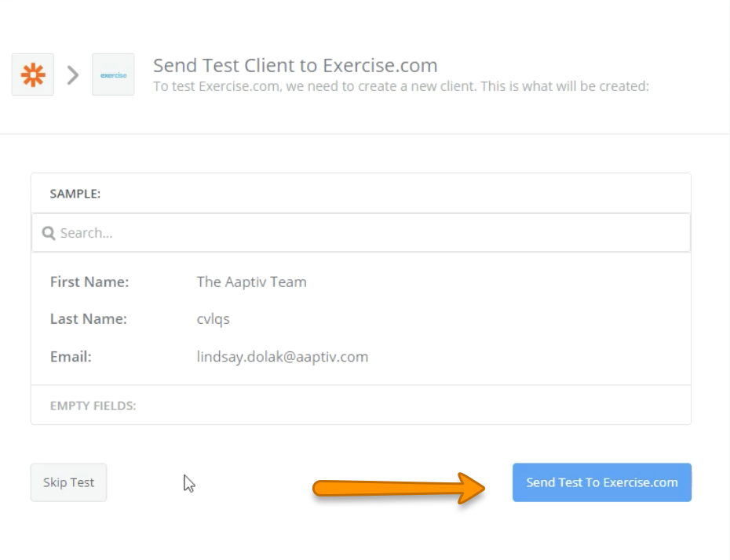Expand the EMPTY FIELDS section

(93, 405)
